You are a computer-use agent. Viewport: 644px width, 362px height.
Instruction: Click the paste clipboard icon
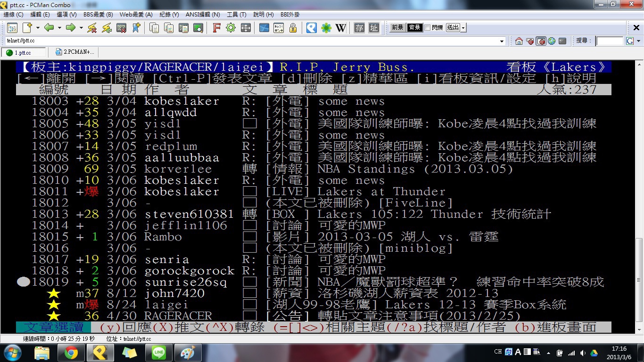(183, 28)
